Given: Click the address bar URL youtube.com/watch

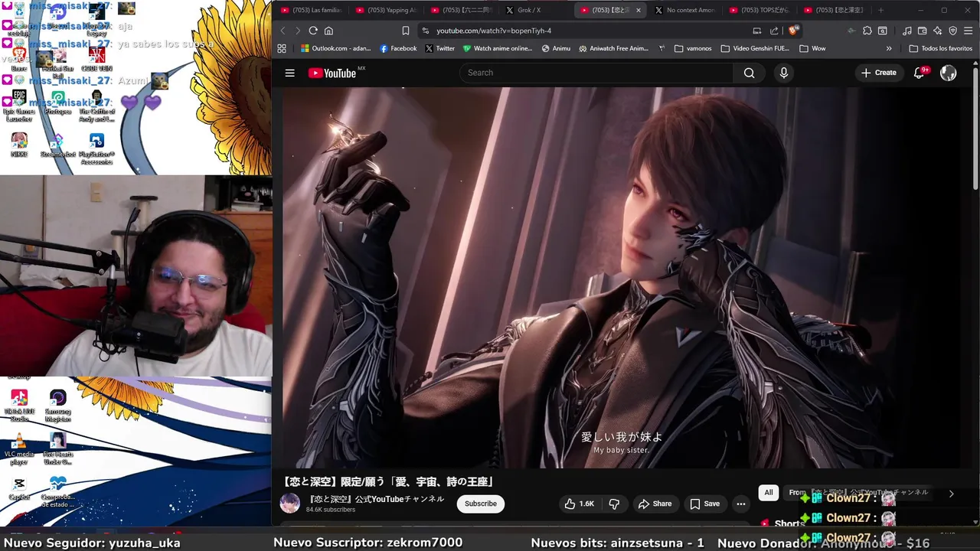Looking at the screenshot, I should [494, 31].
